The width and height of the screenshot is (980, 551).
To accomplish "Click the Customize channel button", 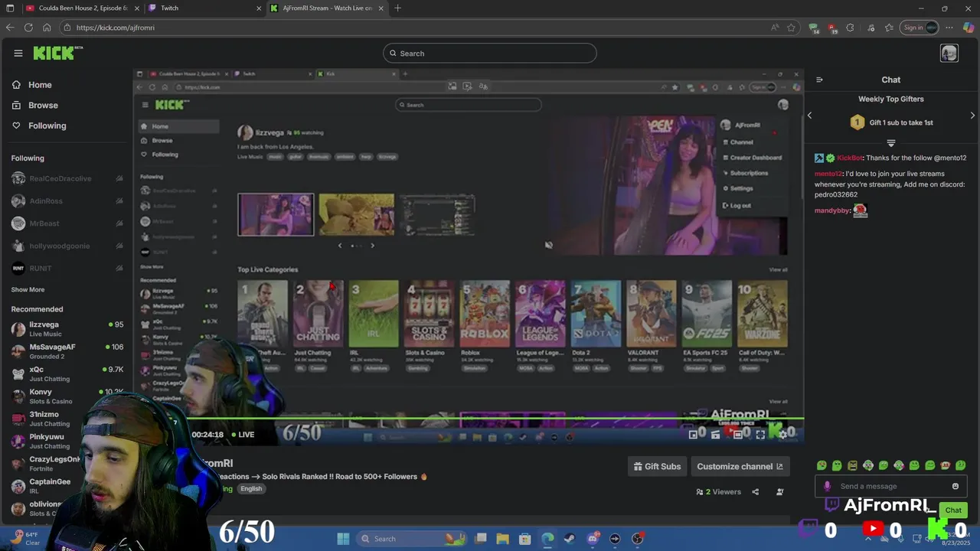I will coord(740,466).
